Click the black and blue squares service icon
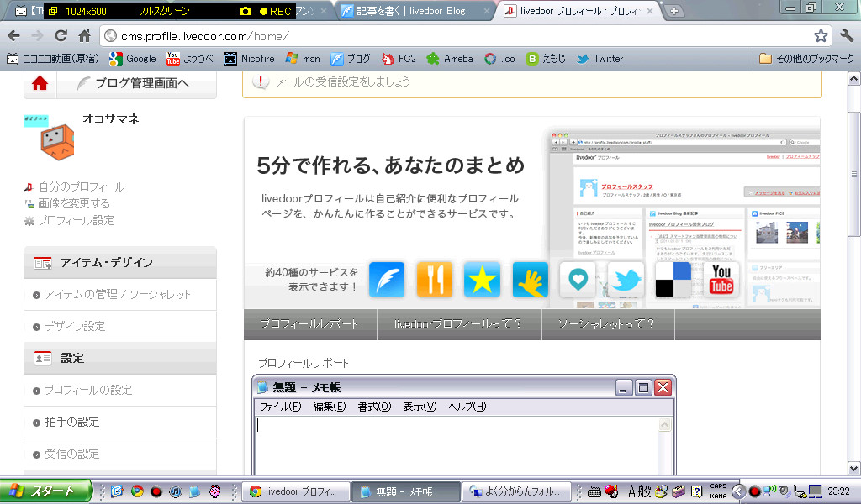 click(x=673, y=280)
